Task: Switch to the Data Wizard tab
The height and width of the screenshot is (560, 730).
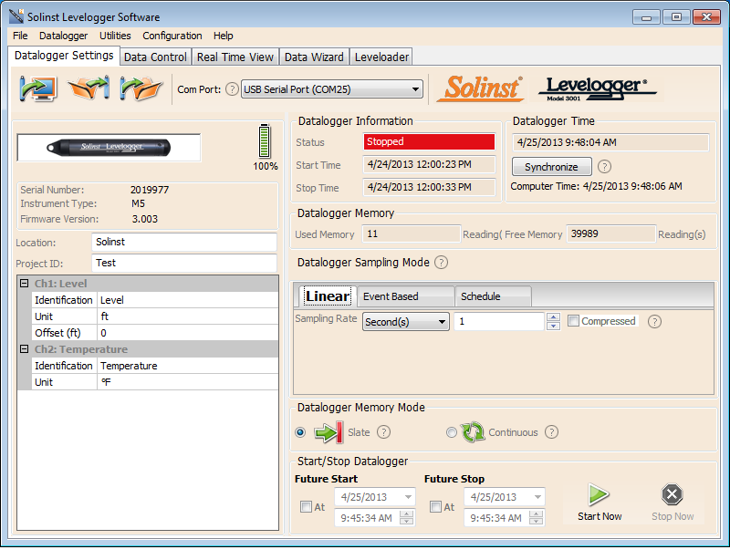Action: click(314, 57)
